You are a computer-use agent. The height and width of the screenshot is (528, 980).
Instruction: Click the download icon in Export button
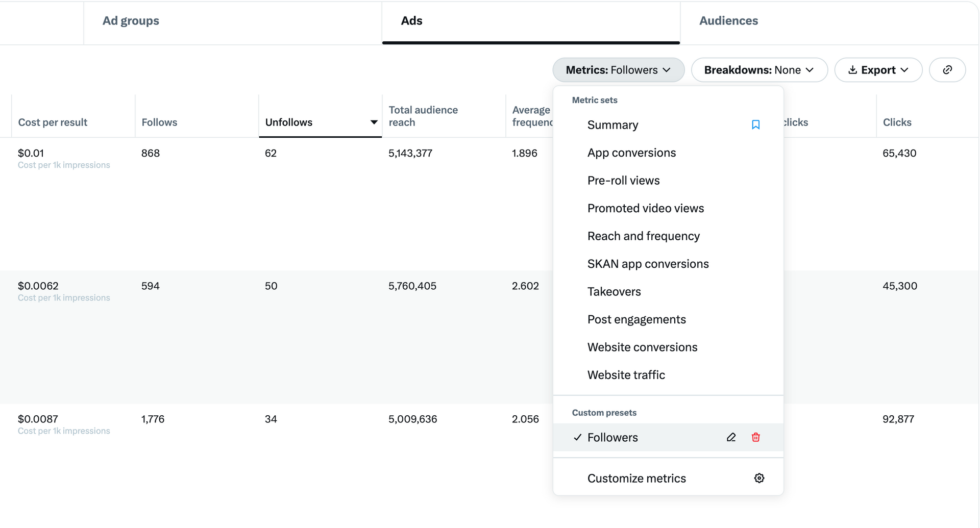(853, 70)
